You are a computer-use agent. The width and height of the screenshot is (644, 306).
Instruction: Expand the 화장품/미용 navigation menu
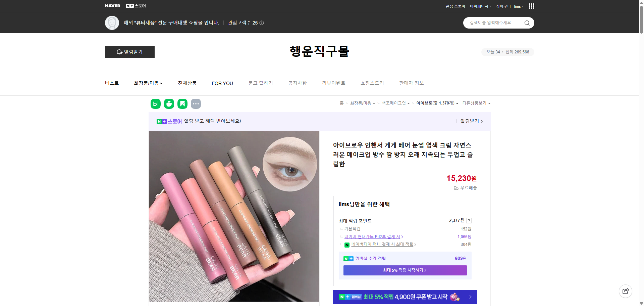pos(148,83)
